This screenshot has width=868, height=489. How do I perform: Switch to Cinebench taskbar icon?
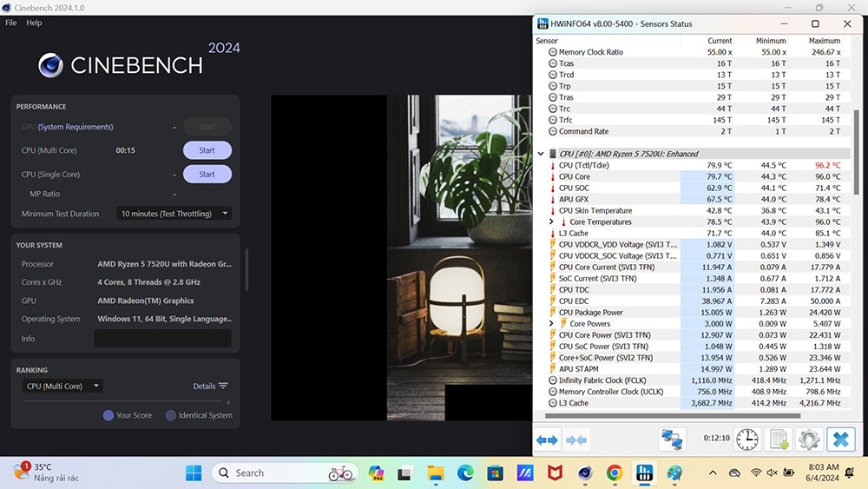[584, 473]
